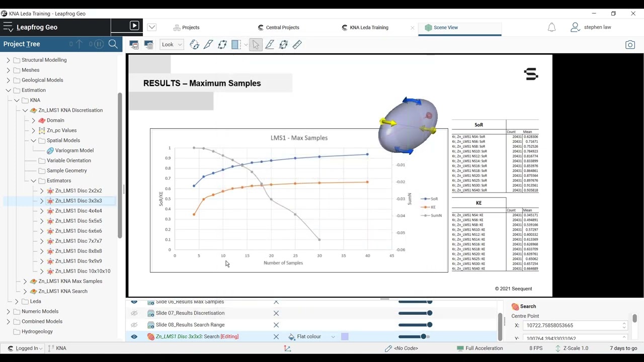
Task: Select Zn_LMS1 Disc 2x2x2 estimator
Action: click(x=78, y=191)
